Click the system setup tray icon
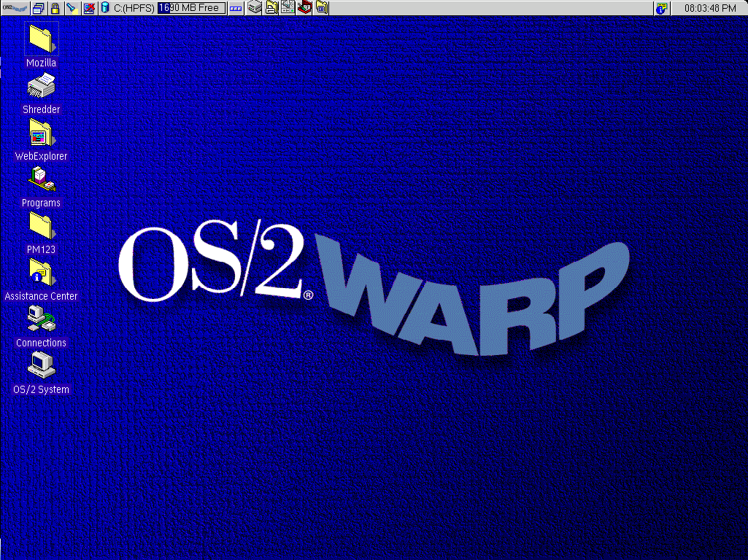Viewport: 748px width, 560px height. 288,8
